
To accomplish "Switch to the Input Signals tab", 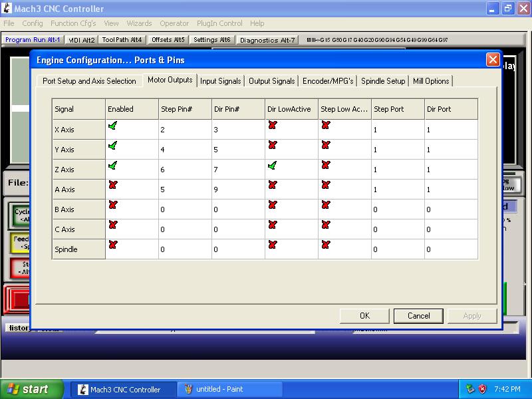I will click(x=220, y=81).
